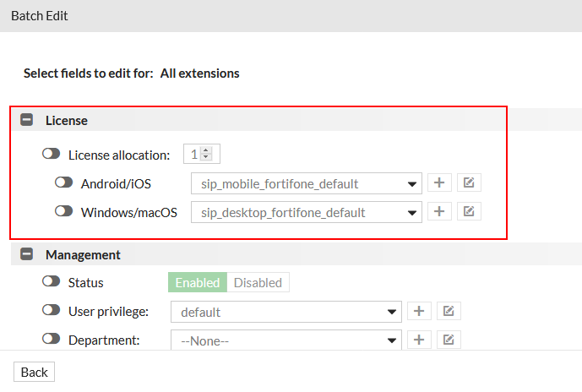Click the Back button
Image resolution: width=582 pixels, height=392 pixels.
(x=35, y=373)
